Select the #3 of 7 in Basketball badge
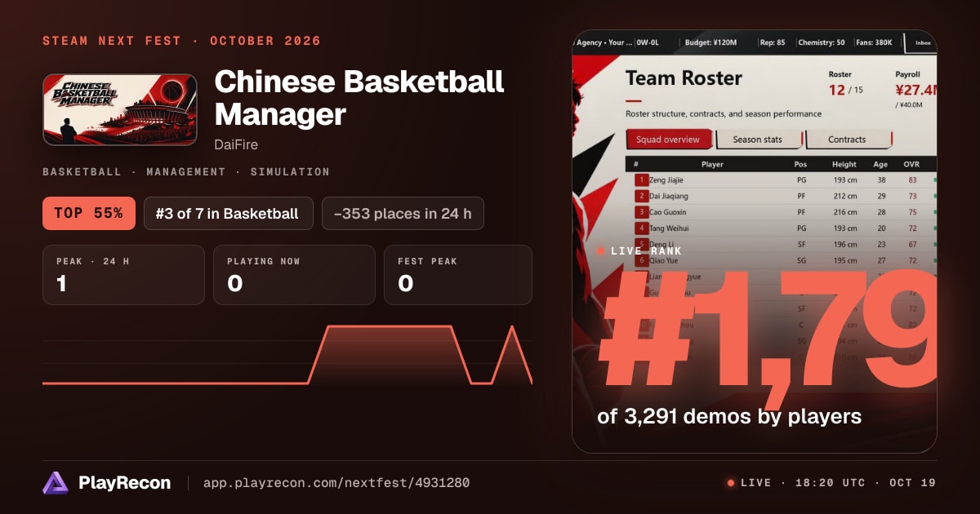Screen dimensions: 980x514 coord(228,214)
